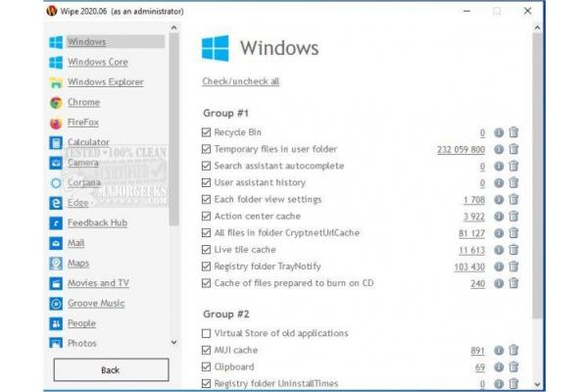Viewport: 588px width, 392px height.
Task: Click sidebar scroll down arrow
Action: tap(173, 342)
